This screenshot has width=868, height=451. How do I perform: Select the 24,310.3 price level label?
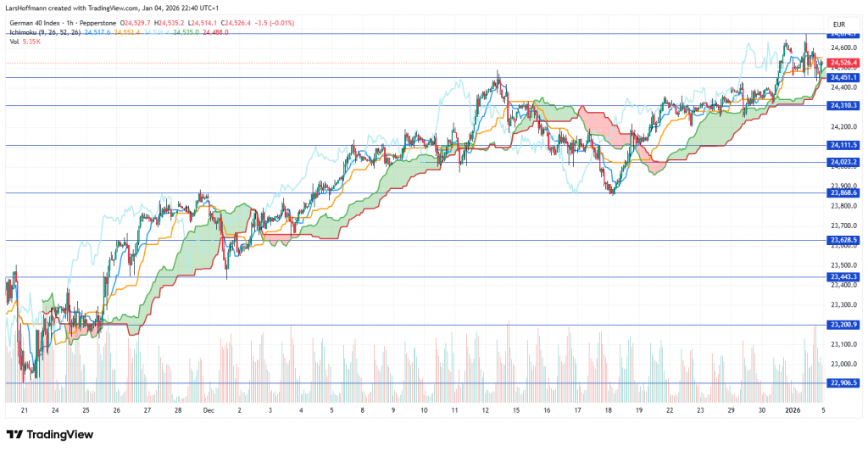pos(844,105)
